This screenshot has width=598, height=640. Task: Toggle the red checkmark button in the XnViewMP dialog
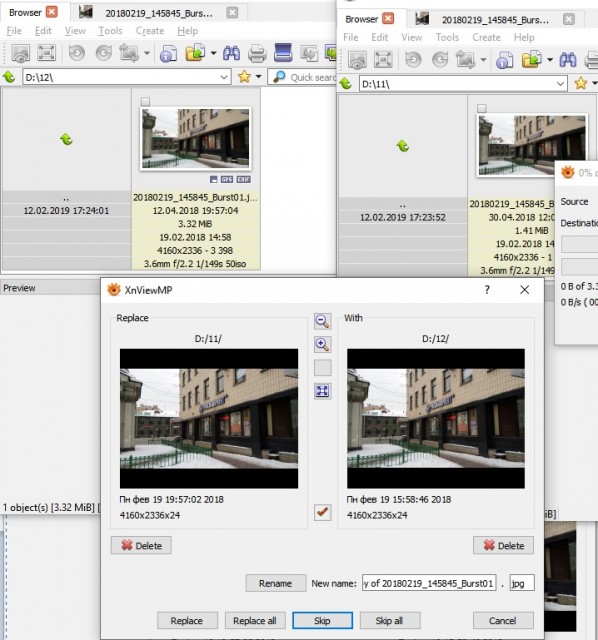pos(322,512)
